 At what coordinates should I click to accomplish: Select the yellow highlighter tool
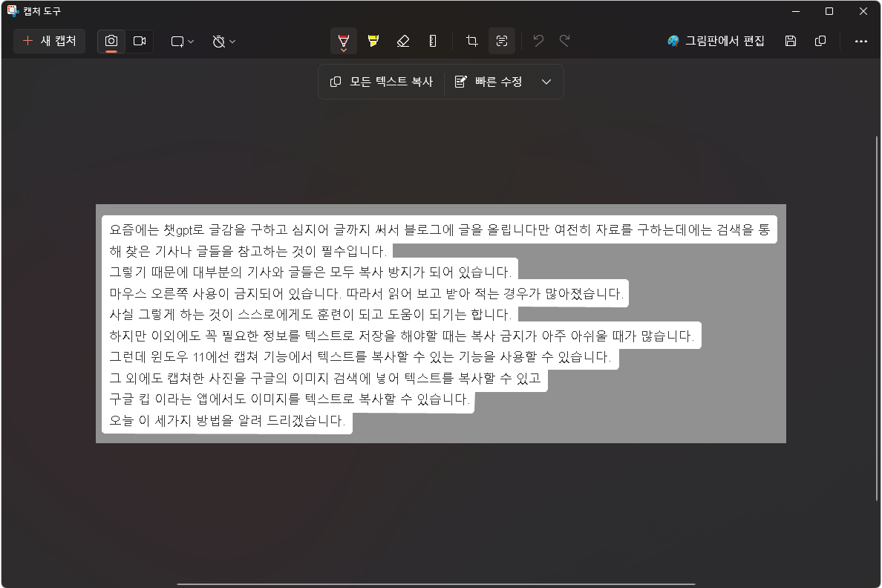pos(373,41)
